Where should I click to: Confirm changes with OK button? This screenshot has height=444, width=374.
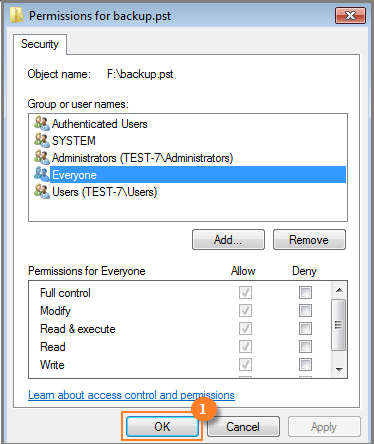point(162,427)
